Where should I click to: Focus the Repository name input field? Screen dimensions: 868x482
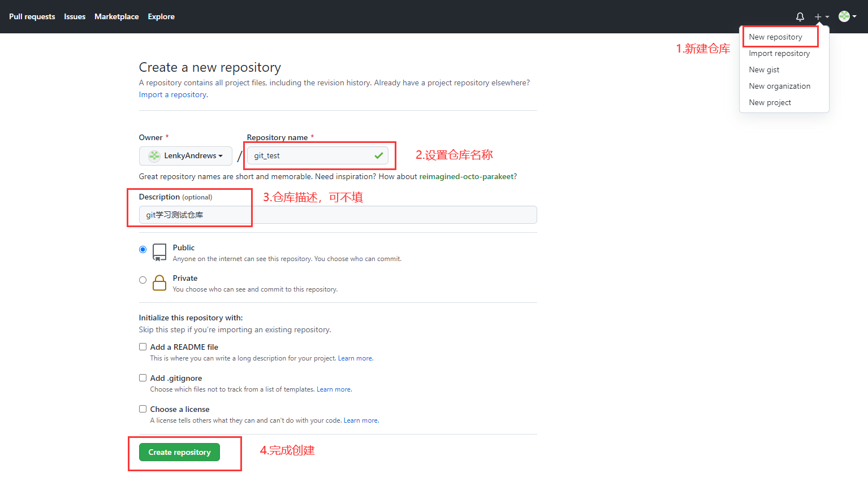pyautogui.click(x=317, y=155)
